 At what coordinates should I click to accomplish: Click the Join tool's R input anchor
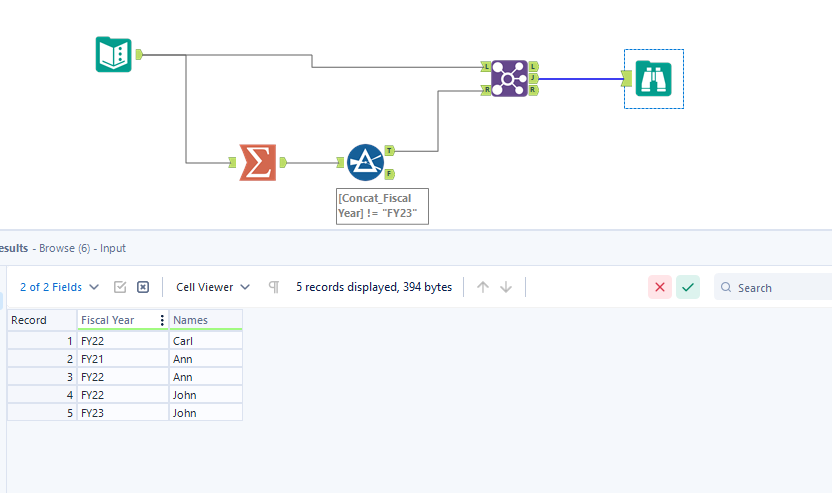pyautogui.click(x=486, y=90)
